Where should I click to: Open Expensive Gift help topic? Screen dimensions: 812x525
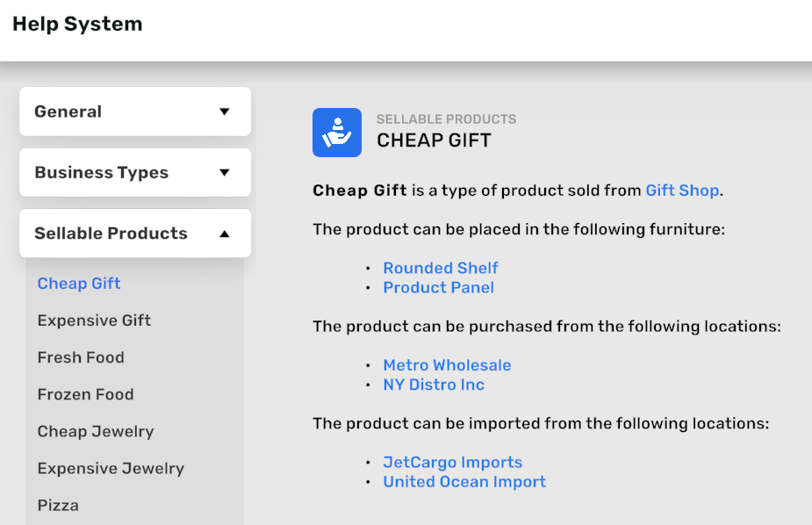94,320
